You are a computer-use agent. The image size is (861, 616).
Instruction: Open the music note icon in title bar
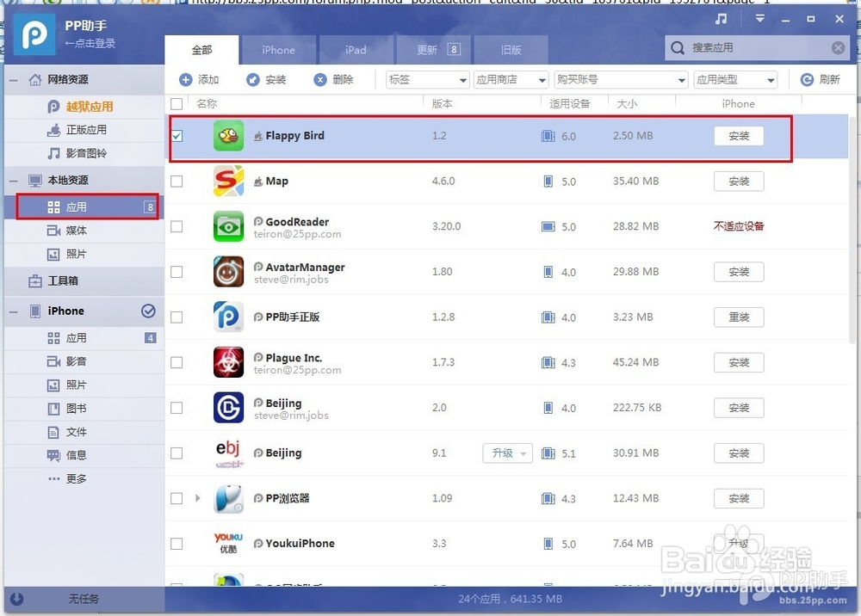(x=721, y=19)
